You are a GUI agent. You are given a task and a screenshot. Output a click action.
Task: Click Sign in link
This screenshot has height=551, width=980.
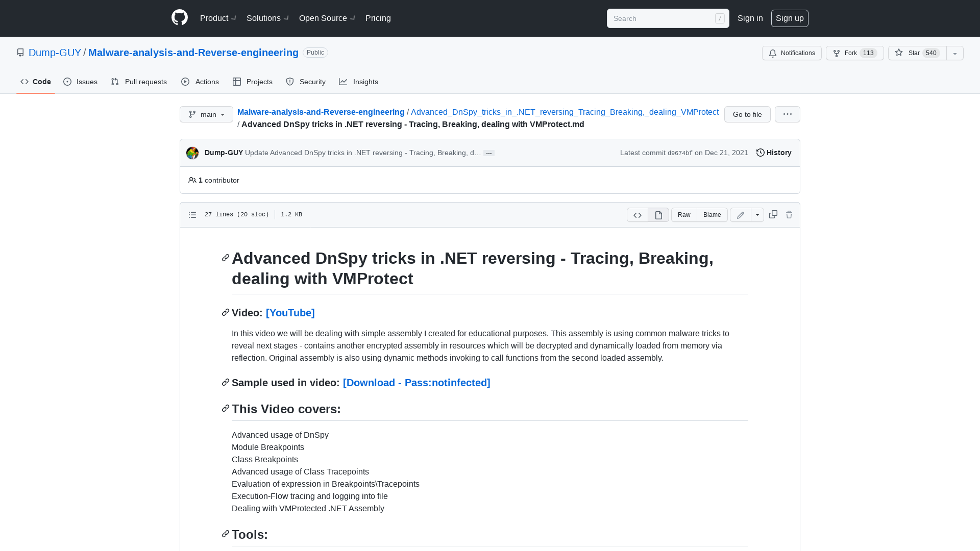[750, 18]
